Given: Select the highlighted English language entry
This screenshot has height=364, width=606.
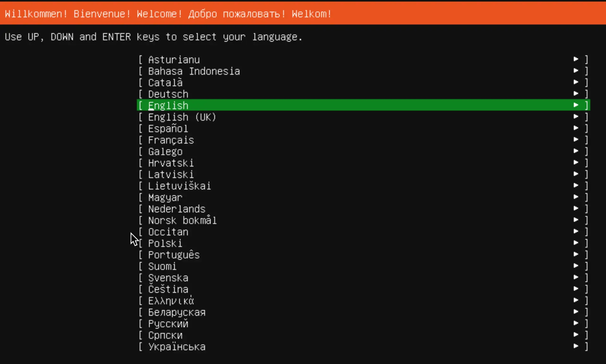Looking at the screenshot, I should [168, 105].
